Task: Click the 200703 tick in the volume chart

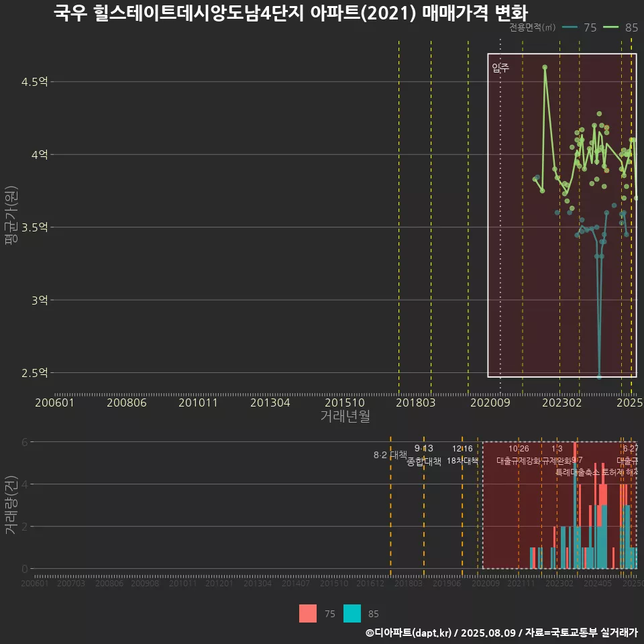Action: tap(71, 583)
